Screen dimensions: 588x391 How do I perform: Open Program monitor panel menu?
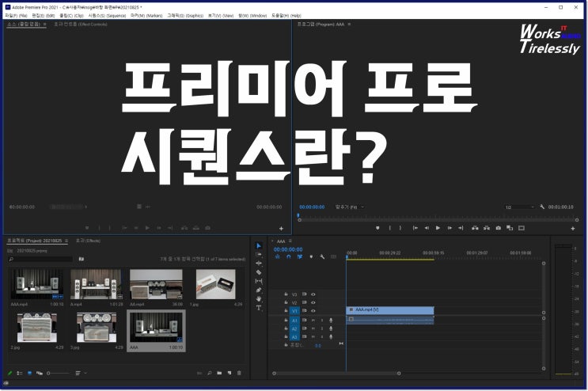[x=349, y=25]
